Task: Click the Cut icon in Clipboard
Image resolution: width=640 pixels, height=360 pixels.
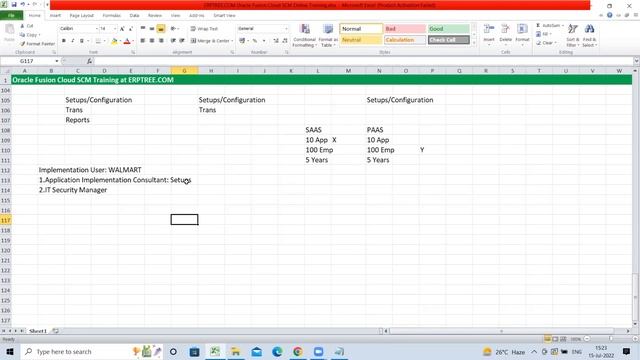Action: pyautogui.click(x=23, y=26)
